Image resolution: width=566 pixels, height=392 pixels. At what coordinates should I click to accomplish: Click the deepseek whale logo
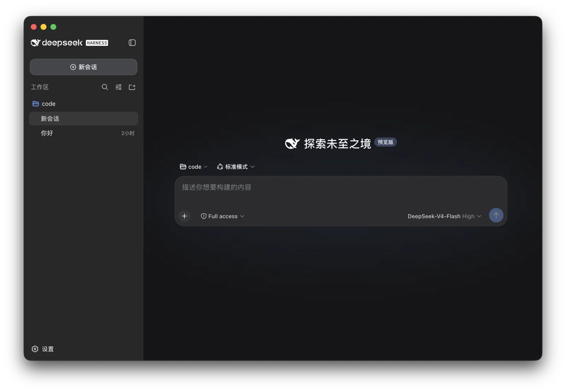35,43
